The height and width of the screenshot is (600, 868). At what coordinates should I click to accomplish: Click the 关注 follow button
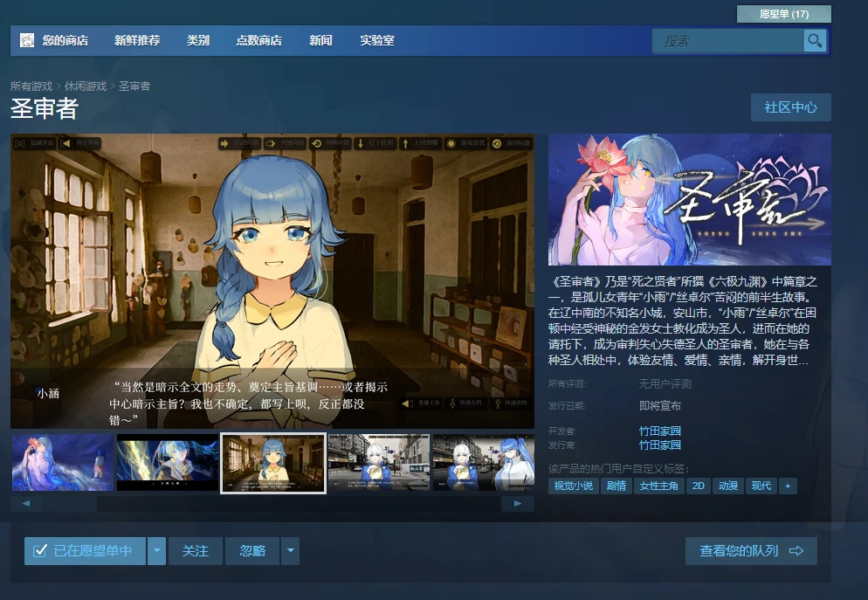(x=196, y=551)
